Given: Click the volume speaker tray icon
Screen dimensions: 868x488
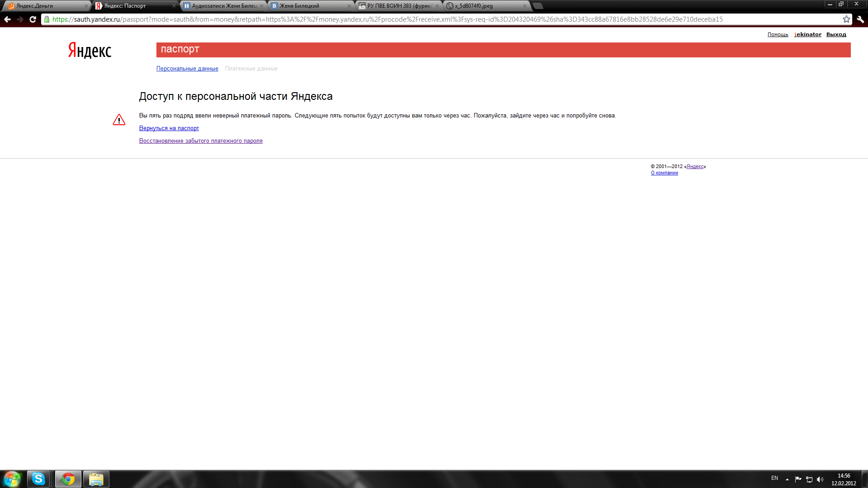Looking at the screenshot, I should pyautogui.click(x=820, y=479).
